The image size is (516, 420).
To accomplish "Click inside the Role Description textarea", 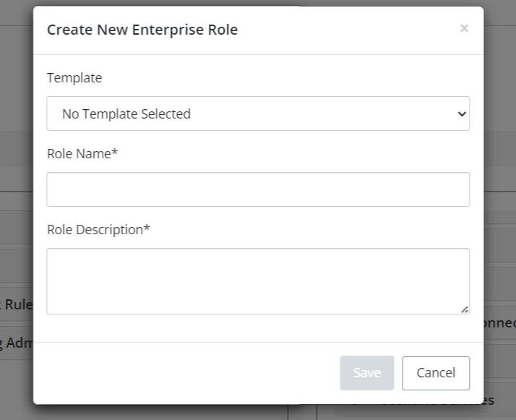I will click(258, 280).
